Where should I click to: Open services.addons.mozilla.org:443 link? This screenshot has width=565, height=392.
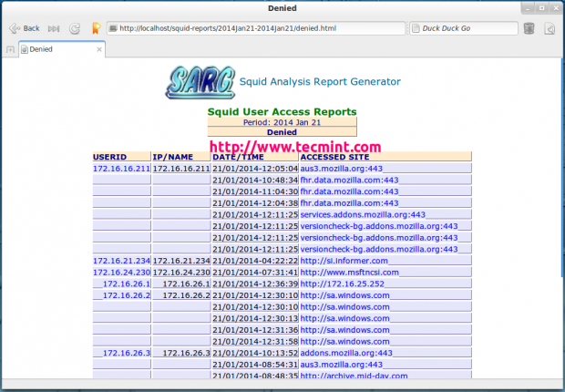tap(363, 214)
